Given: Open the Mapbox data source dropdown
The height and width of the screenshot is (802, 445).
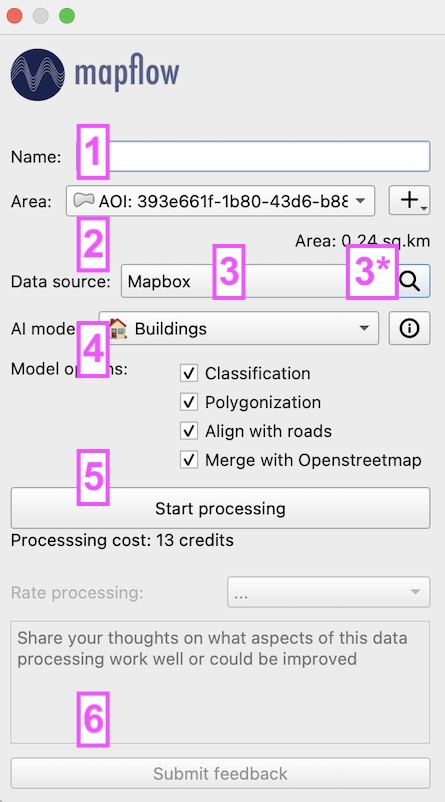Looking at the screenshot, I should (x=260, y=281).
